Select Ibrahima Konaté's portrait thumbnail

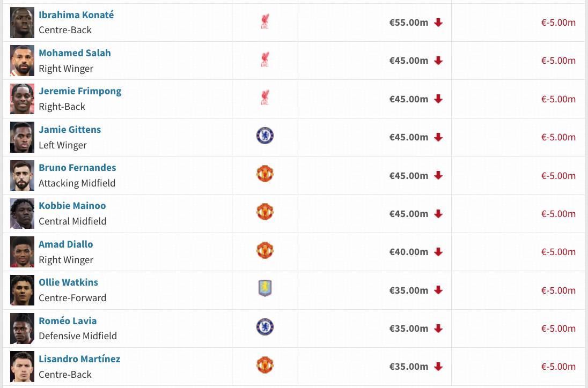tap(22, 23)
